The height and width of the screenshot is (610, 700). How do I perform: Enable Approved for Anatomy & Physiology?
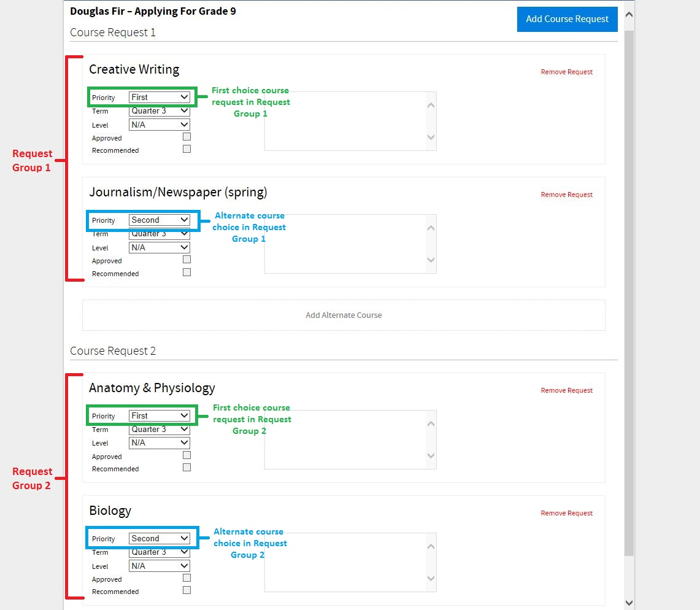pos(187,454)
